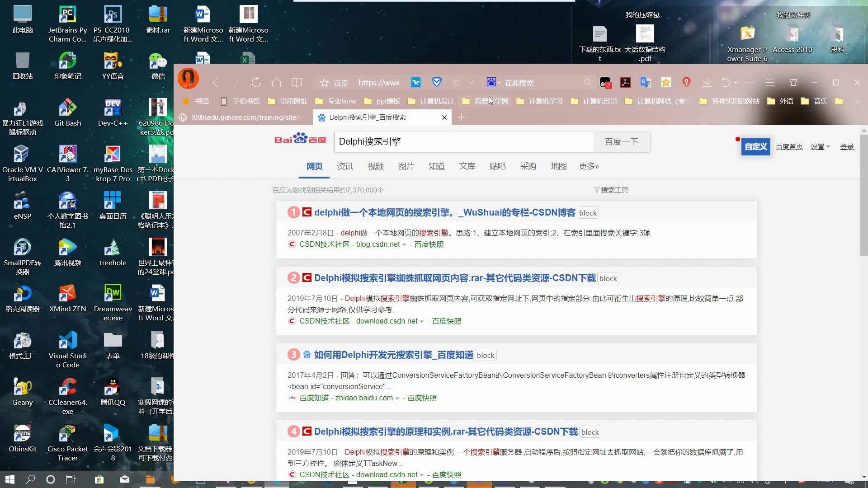Click the browser user avatar icon
Image resolution: width=868 pixels, height=488 pixels.
pyautogui.click(x=188, y=78)
